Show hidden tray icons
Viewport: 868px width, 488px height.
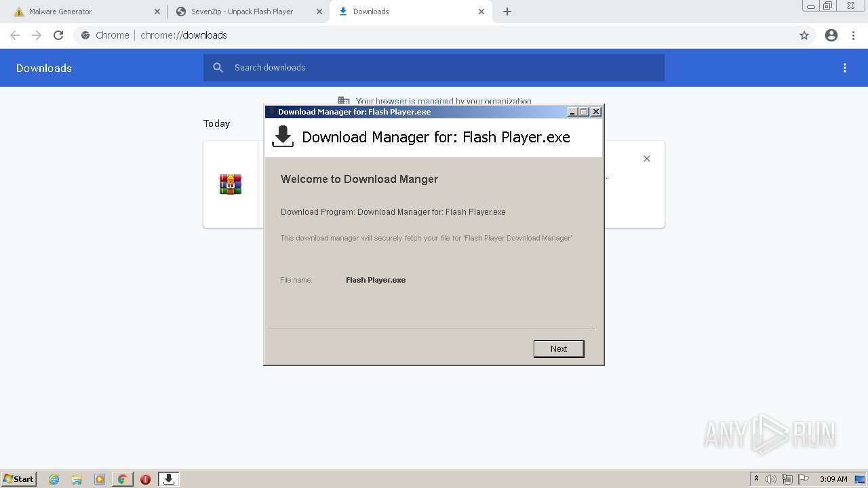point(756,479)
